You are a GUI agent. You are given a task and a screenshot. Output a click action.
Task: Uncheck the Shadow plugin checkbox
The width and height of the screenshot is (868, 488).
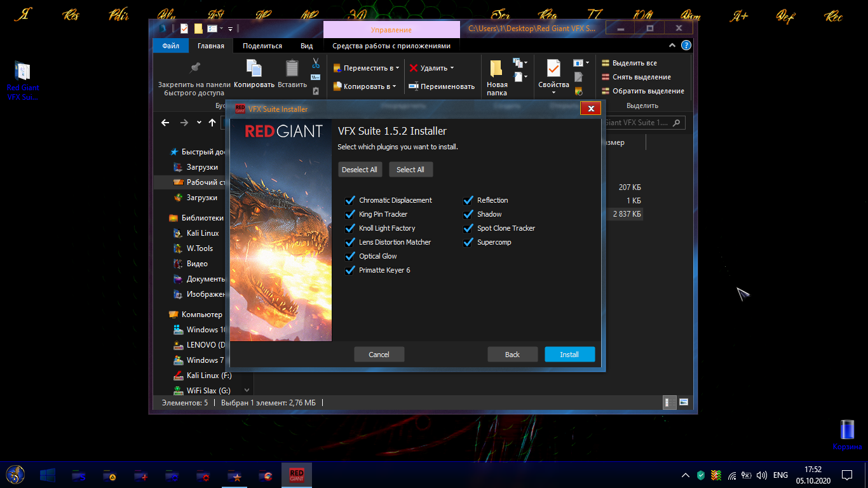click(x=468, y=214)
